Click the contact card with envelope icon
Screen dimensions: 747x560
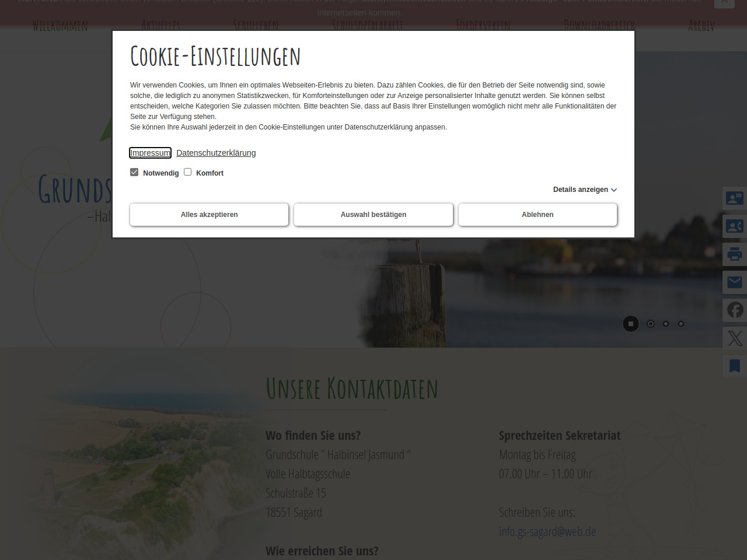pos(734,198)
